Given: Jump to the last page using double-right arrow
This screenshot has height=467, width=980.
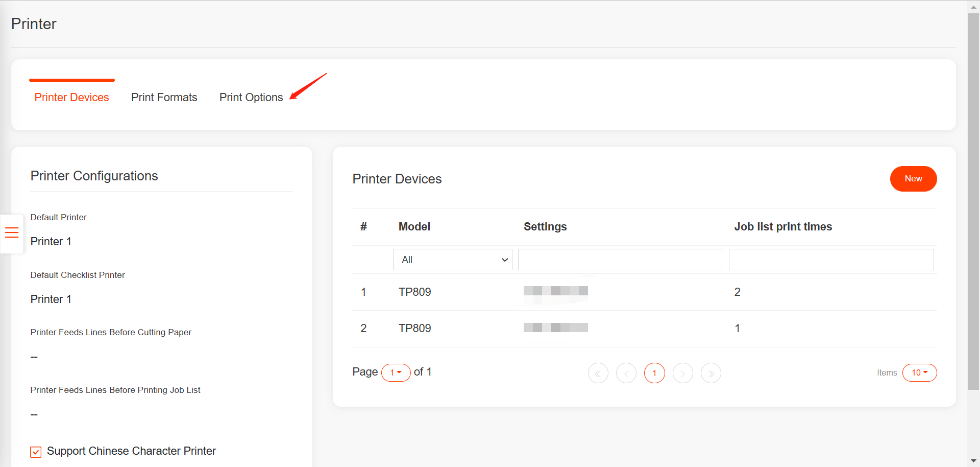Looking at the screenshot, I should (x=710, y=373).
